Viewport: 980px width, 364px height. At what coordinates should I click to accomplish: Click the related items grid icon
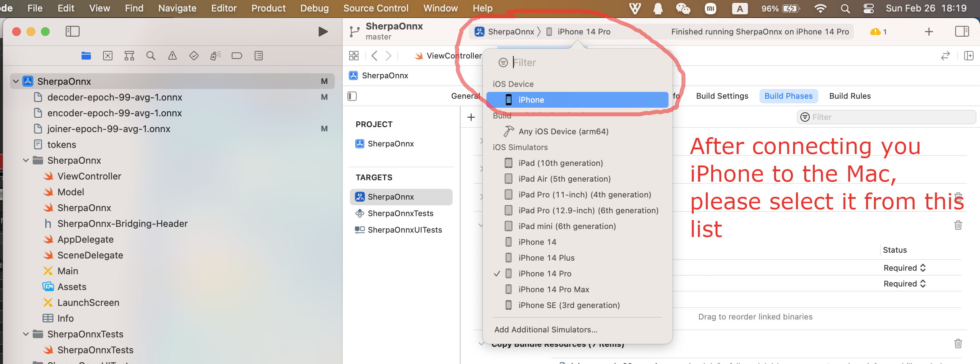[x=353, y=56]
